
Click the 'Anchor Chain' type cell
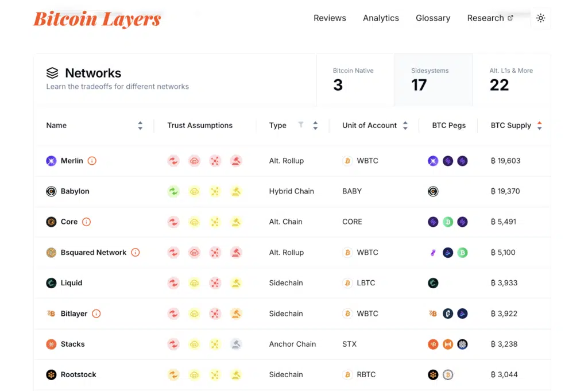point(292,344)
